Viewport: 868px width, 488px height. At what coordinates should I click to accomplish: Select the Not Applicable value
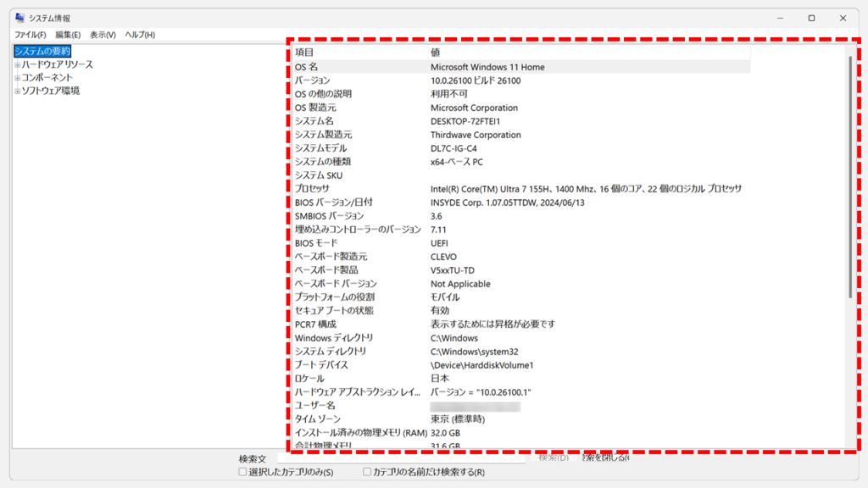460,284
